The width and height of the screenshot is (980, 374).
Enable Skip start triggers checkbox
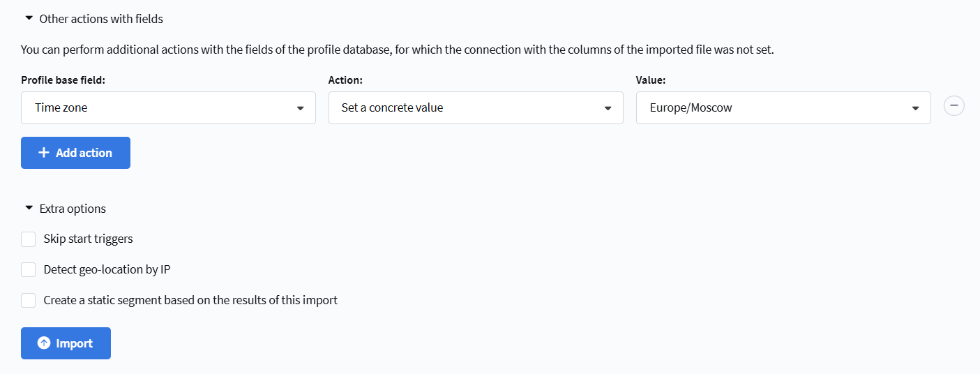pyautogui.click(x=29, y=239)
